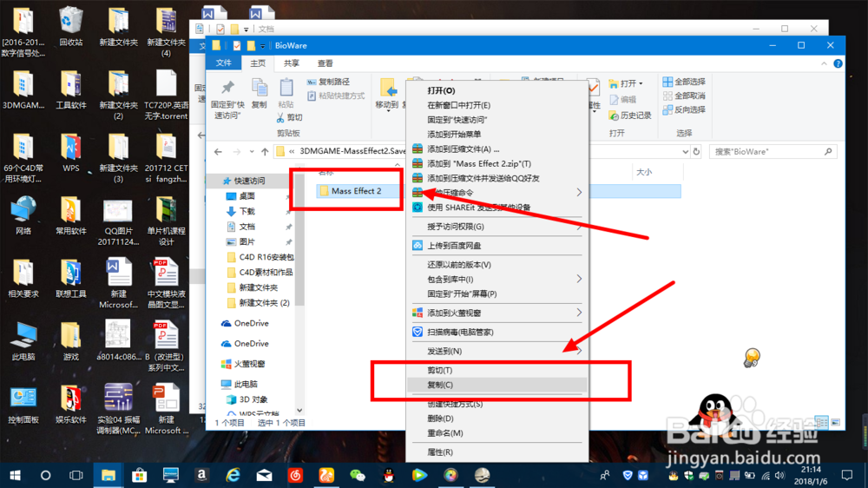Open 3D 对象 in the navigation pane
Image resolution: width=868 pixels, height=488 pixels.
pos(247,399)
